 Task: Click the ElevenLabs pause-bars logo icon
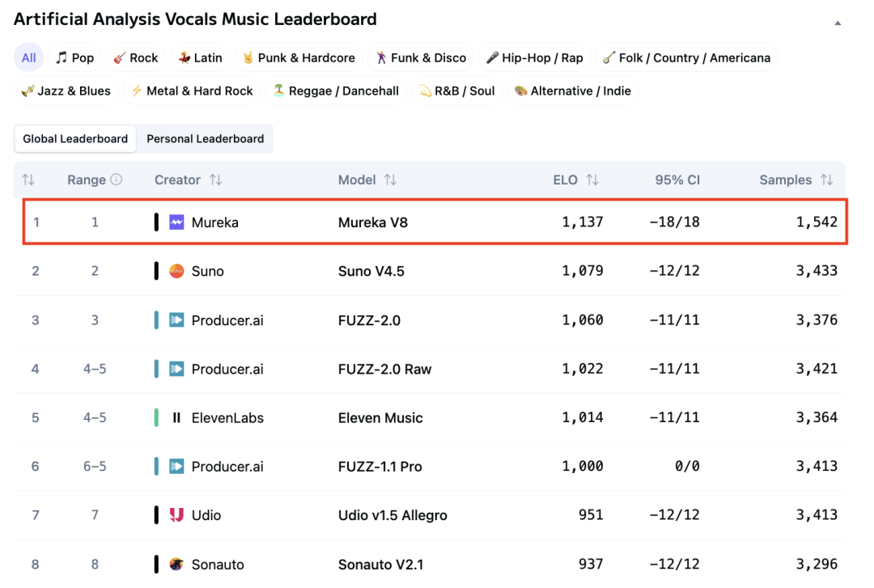(176, 418)
